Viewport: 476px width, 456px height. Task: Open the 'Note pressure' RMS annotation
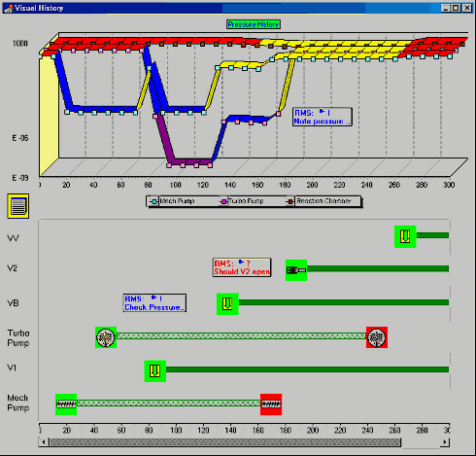322,117
